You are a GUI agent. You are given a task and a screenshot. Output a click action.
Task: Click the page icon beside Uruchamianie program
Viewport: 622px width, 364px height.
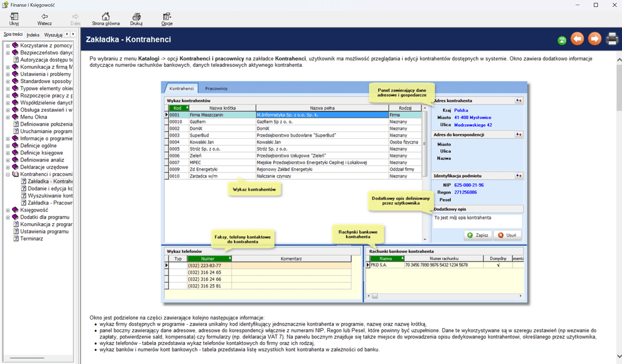(16, 132)
